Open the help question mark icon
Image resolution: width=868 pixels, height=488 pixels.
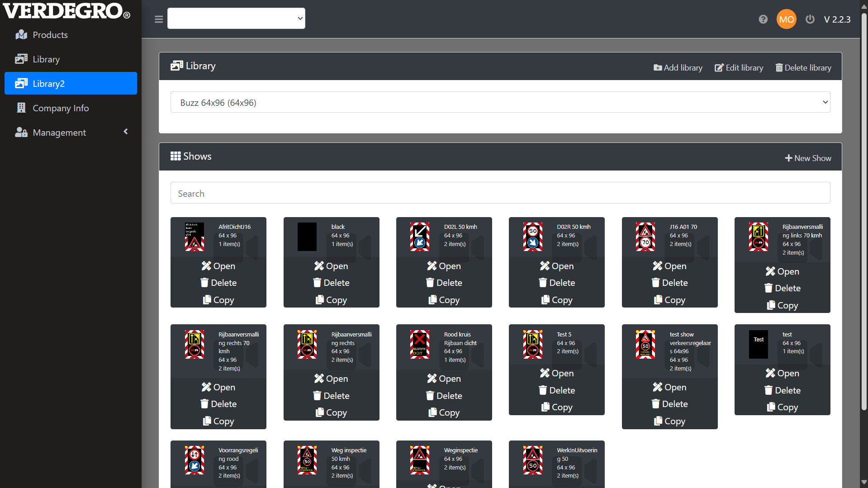[x=763, y=19]
